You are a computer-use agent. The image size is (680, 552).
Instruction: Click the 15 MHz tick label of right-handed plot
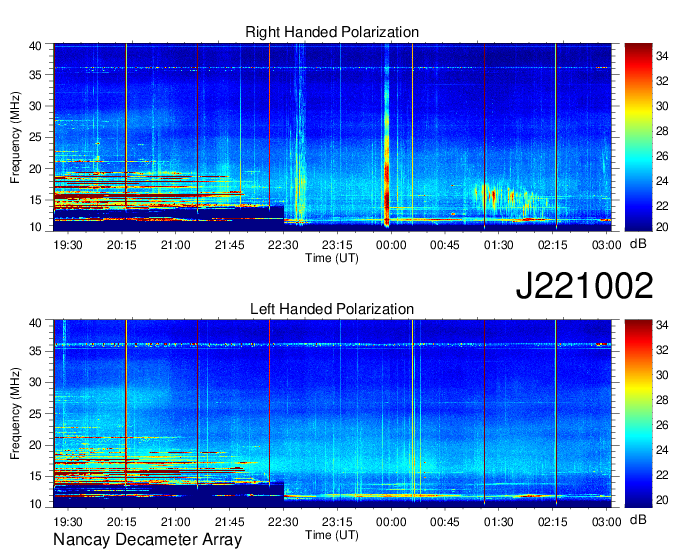[35, 200]
